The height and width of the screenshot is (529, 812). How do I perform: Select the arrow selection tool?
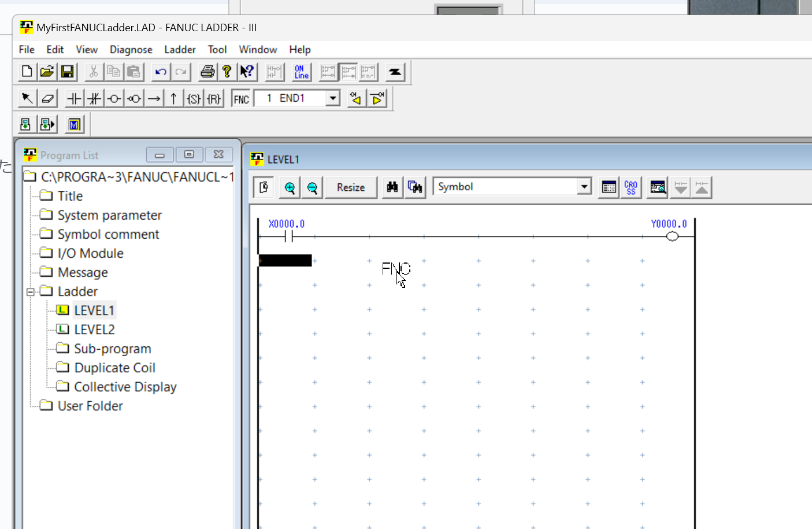pyautogui.click(x=27, y=98)
